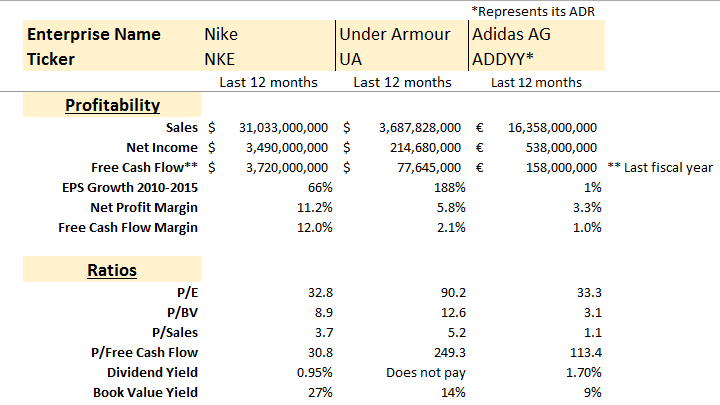Select the 'Does not pay' dividend cell
This screenshot has height=405, width=720.
click(426, 372)
